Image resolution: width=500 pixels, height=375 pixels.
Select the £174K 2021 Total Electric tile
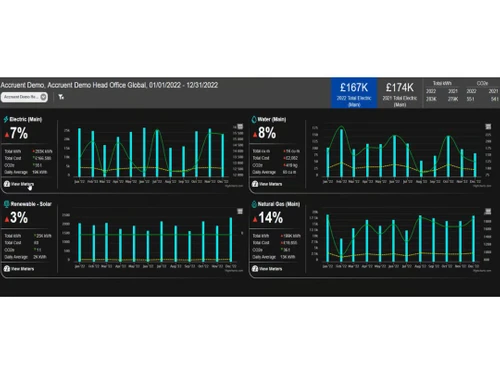click(x=400, y=93)
